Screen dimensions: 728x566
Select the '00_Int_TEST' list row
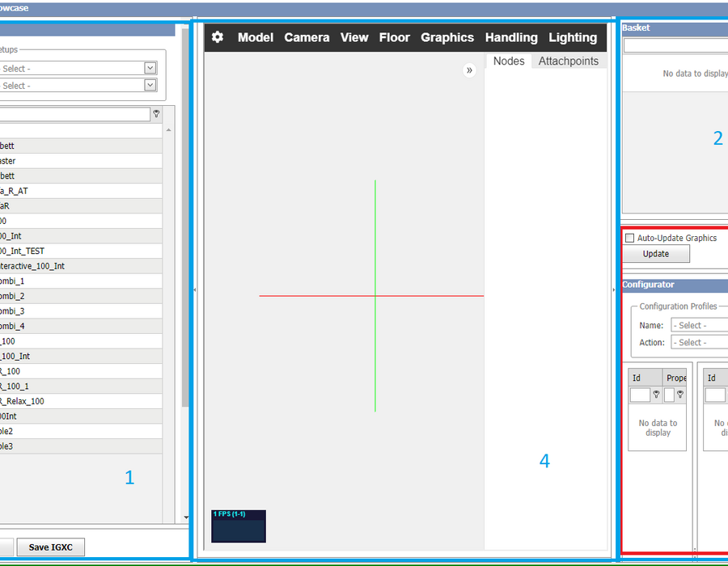(81, 251)
